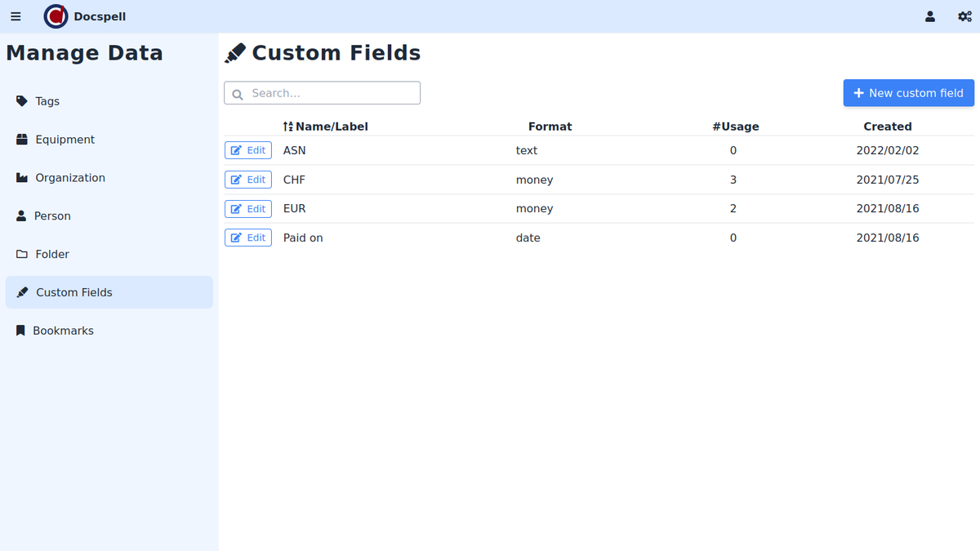Click the Folder icon in sidebar
This screenshot has width=980, height=551.
[22, 255]
